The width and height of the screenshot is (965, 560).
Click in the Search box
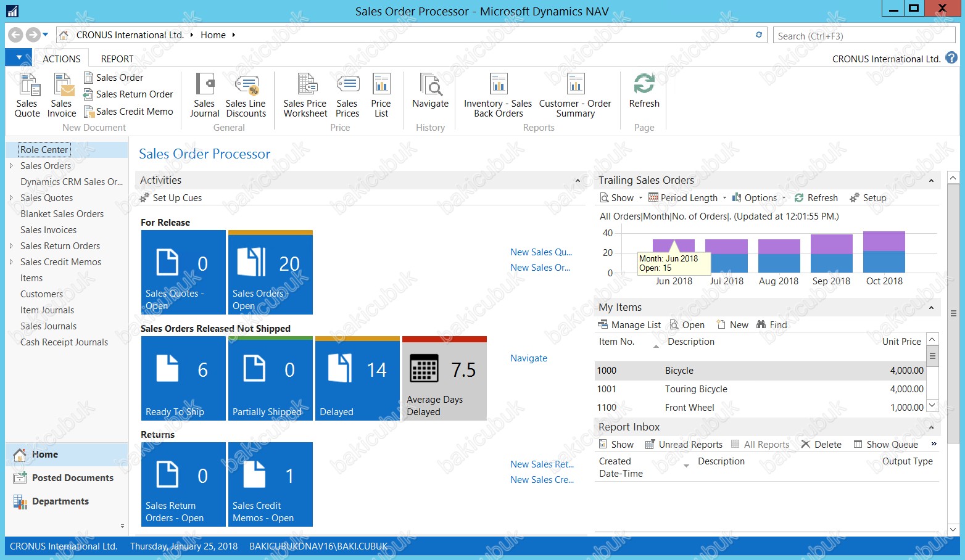pyautogui.click(x=865, y=36)
